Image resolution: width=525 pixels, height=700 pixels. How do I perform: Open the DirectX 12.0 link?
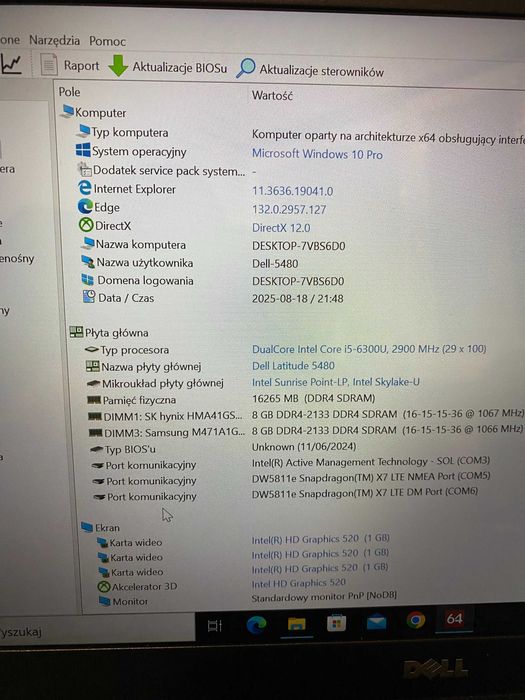coord(281,228)
